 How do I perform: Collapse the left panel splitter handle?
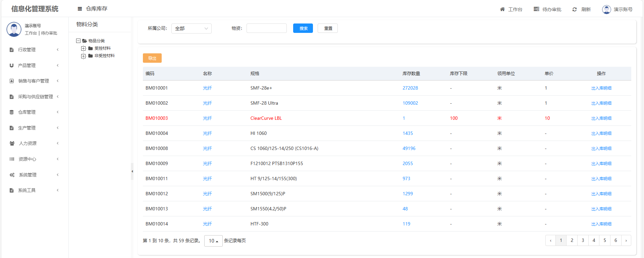click(132, 171)
